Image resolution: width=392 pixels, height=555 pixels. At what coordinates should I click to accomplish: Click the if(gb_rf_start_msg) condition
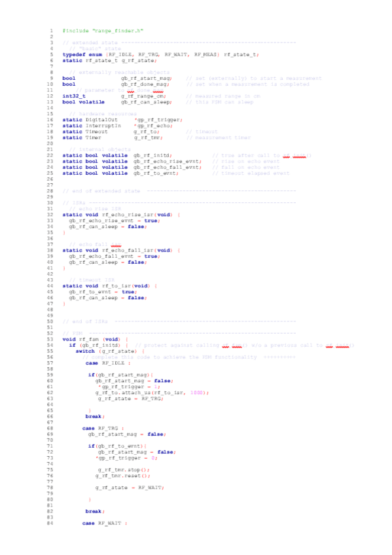[120, 375]
